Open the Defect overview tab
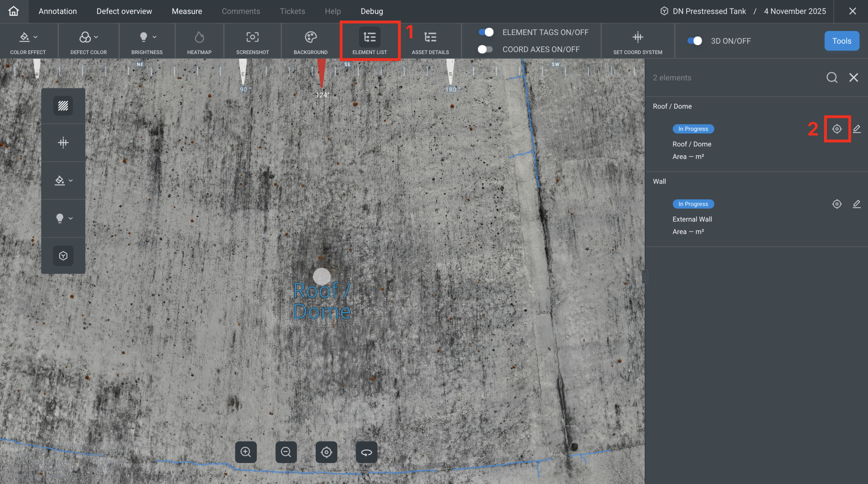Viewport: 868px width, 484px height. (x=124, y=11)
